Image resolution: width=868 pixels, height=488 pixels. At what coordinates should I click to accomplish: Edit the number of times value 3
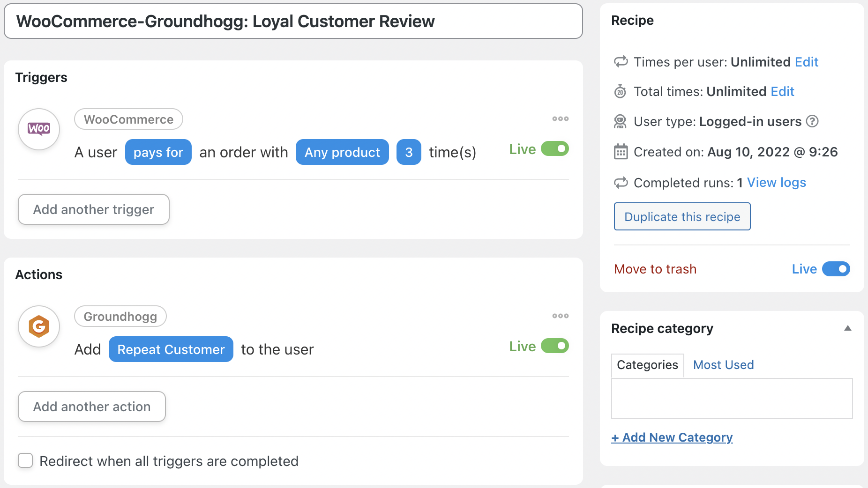tap(409, 152)
